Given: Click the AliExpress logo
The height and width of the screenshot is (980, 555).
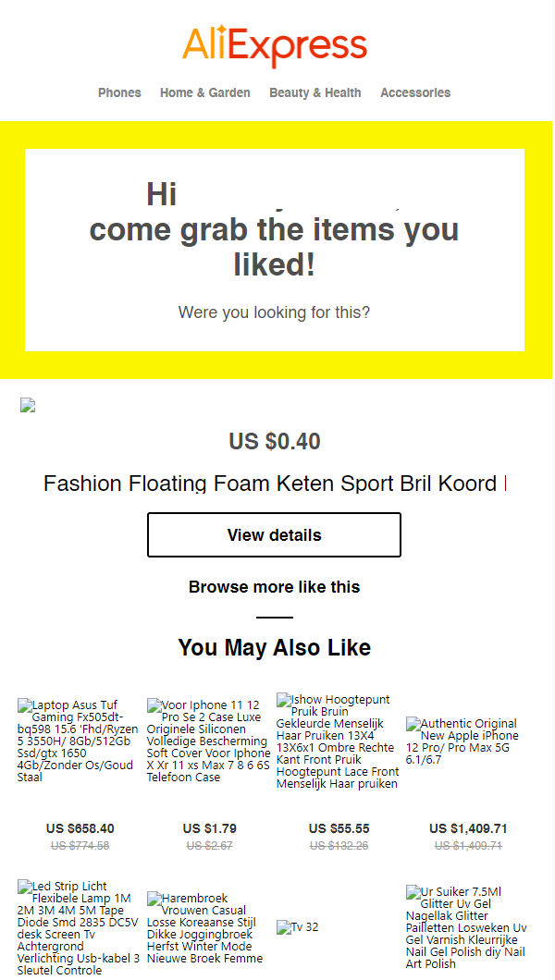Looking at the screenshot, I should [275, 46].
